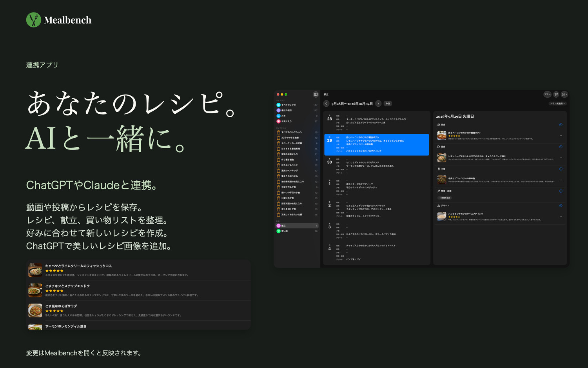588x368 pixels.
Task: Select day 30 in the weekly meal plan
Action: point(377,166)
